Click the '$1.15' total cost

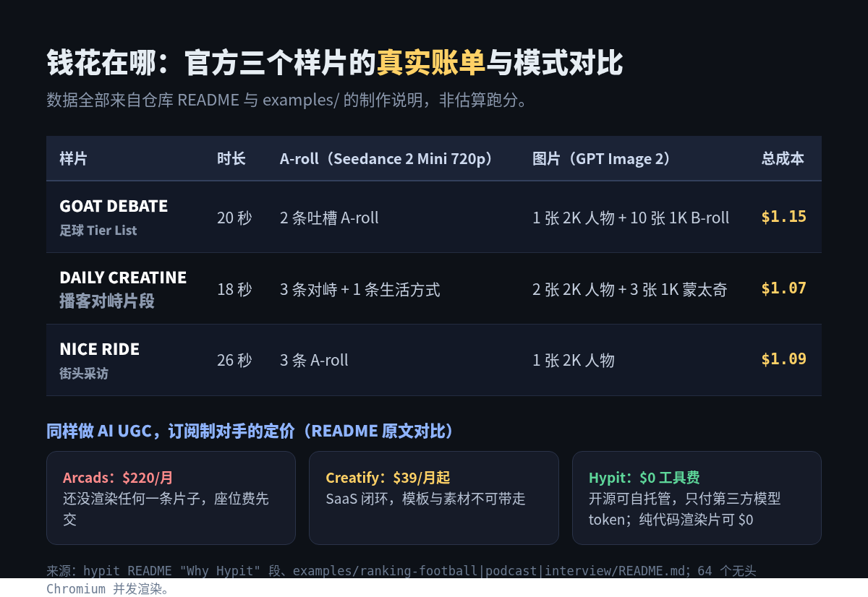(783, 217)
